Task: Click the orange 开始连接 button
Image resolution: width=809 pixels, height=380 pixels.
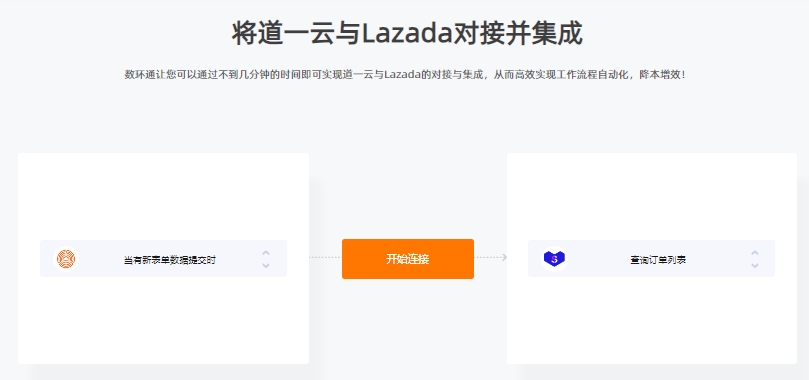Action: [408, 259]
